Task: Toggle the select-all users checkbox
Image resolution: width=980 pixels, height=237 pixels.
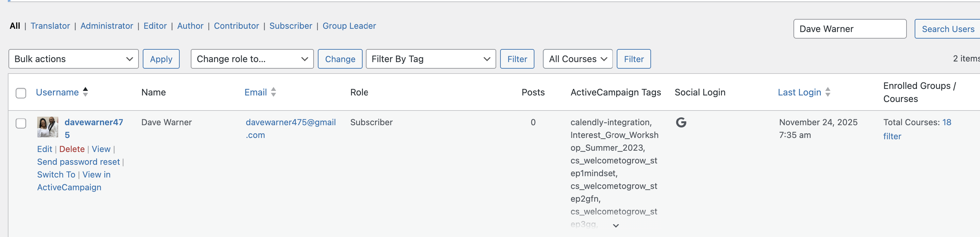Action: click(x=21, y=93)
